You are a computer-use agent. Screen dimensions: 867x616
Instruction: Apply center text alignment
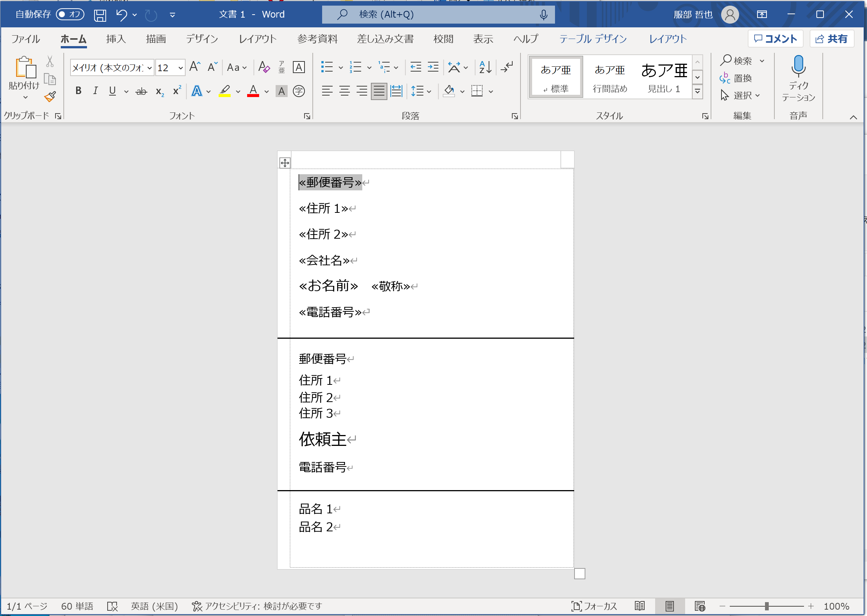[344, 91]
